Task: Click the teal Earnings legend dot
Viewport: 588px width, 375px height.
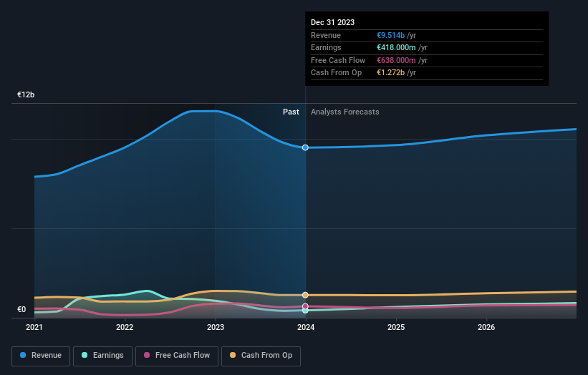Action: (85, 355)
